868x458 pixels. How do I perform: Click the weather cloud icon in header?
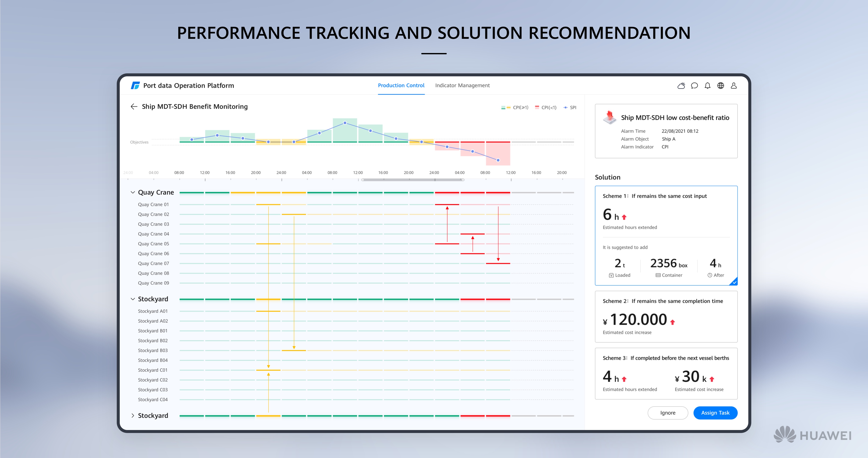681,86
